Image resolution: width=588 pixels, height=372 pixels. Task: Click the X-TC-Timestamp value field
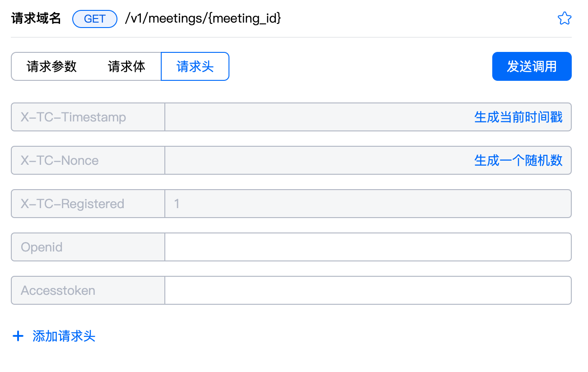[x=368, y=117]
